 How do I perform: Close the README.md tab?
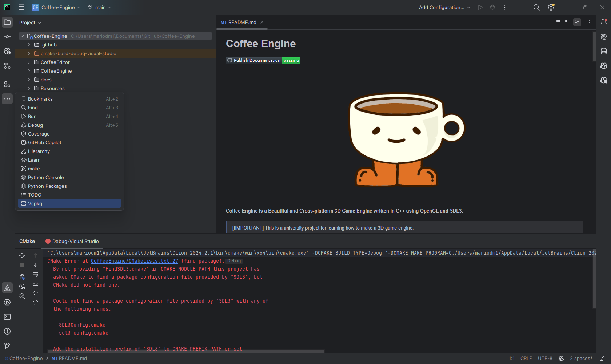pyautogui.click(x=262, y=22)
